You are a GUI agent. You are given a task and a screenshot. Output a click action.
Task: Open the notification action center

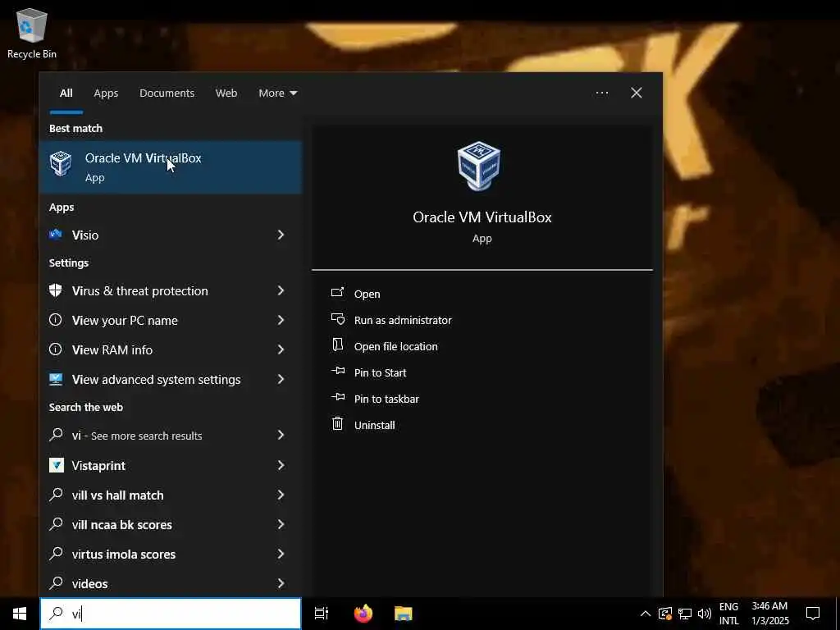point(813,614)
